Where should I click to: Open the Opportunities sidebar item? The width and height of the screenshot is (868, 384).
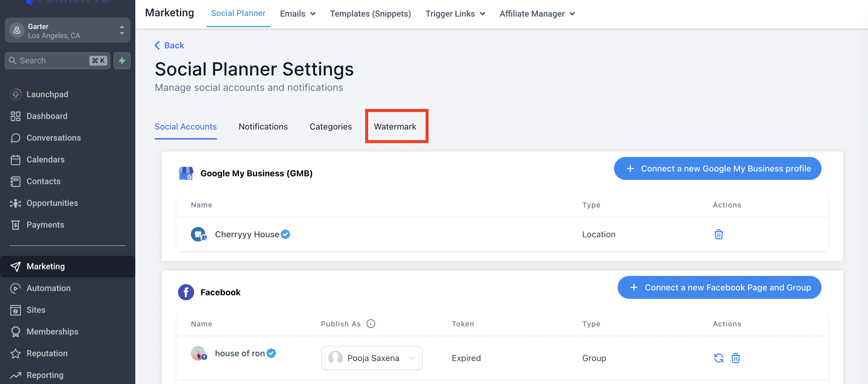(x=52, y=203)
